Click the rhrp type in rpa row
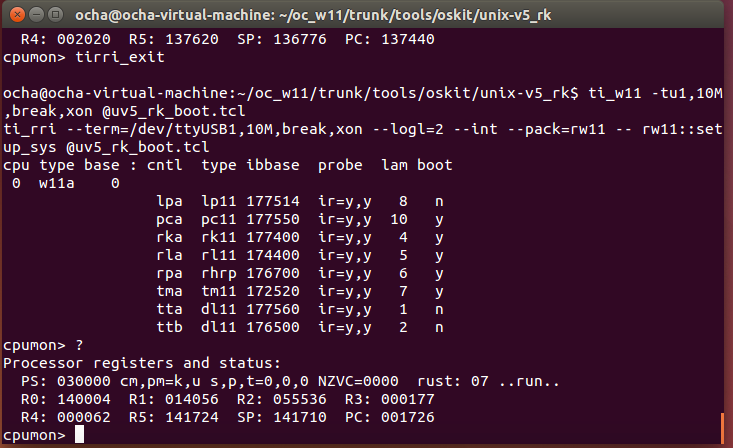 [x=217, y=272]
